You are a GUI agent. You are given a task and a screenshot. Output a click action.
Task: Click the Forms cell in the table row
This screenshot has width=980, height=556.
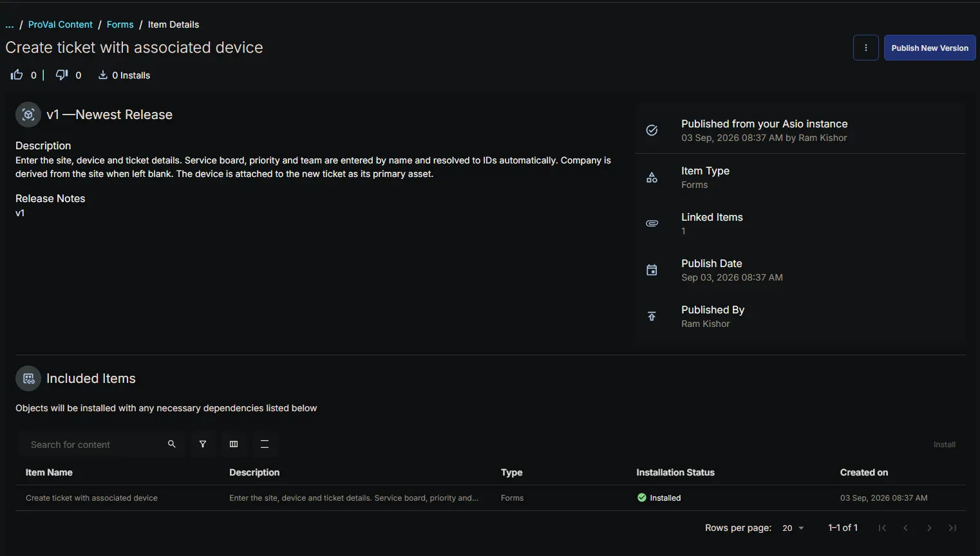[513, 498]
